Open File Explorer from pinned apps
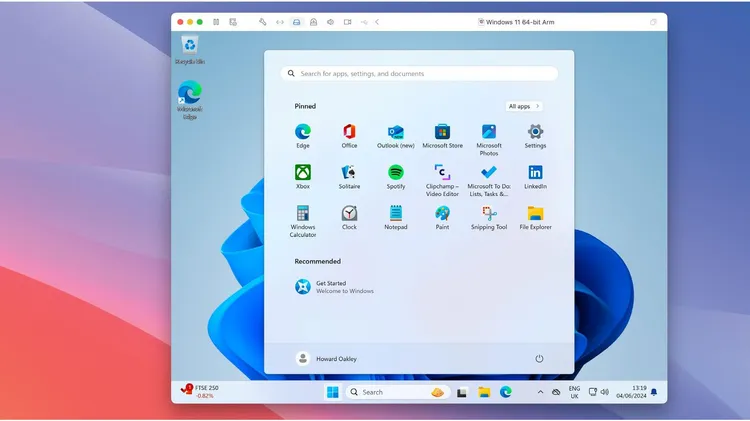The image size is (750, 421). (x=535, y=217)
